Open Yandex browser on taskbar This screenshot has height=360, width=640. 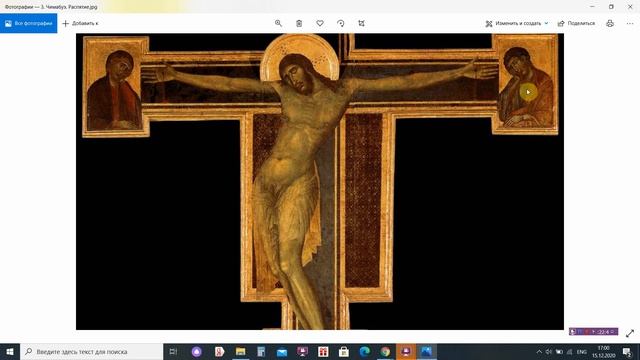click(219, 351)
